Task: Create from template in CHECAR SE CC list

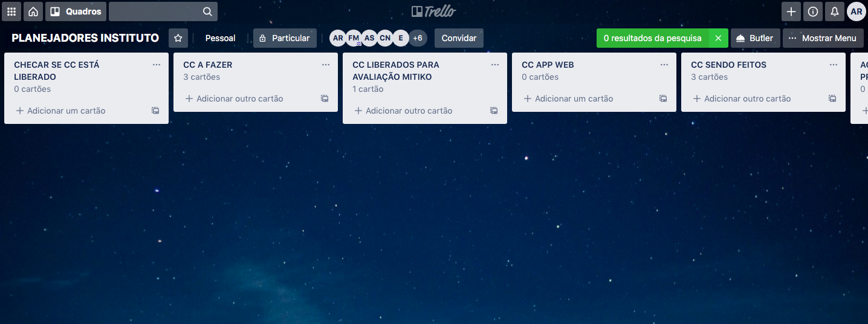Action: [x=155, y=111]
